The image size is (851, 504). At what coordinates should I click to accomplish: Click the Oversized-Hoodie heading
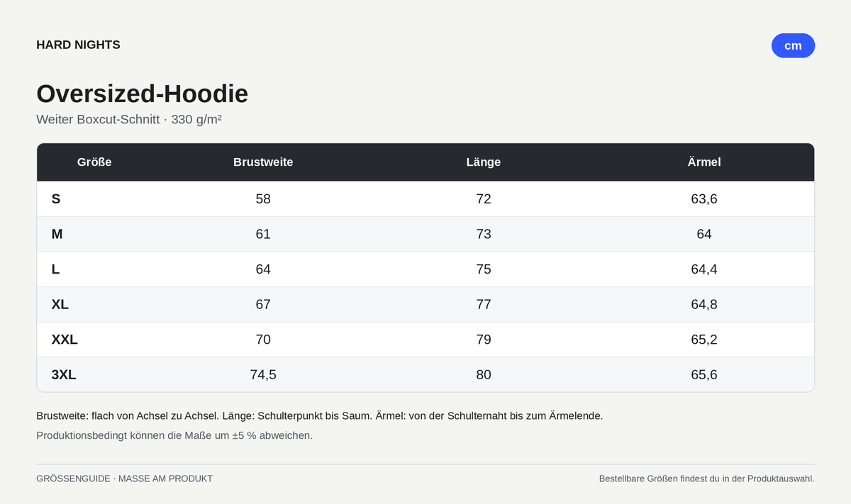(x=143, y=94)
